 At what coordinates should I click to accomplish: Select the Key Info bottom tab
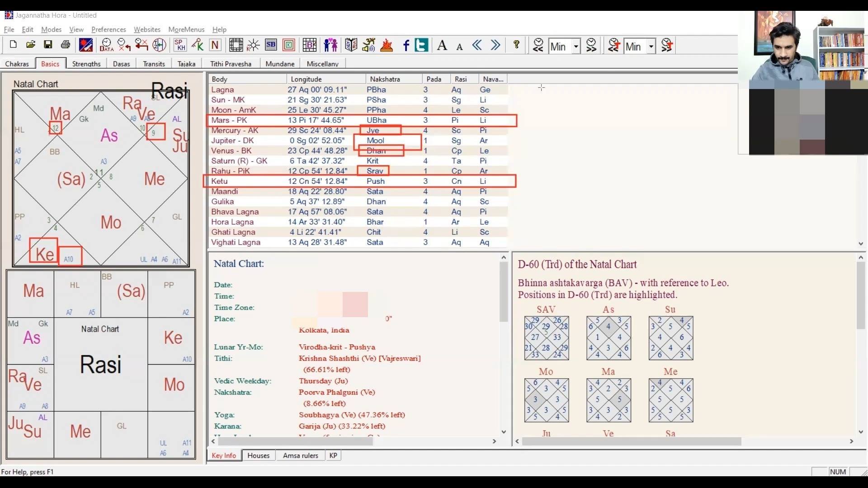pyautogui.click(x=224, y=455)
